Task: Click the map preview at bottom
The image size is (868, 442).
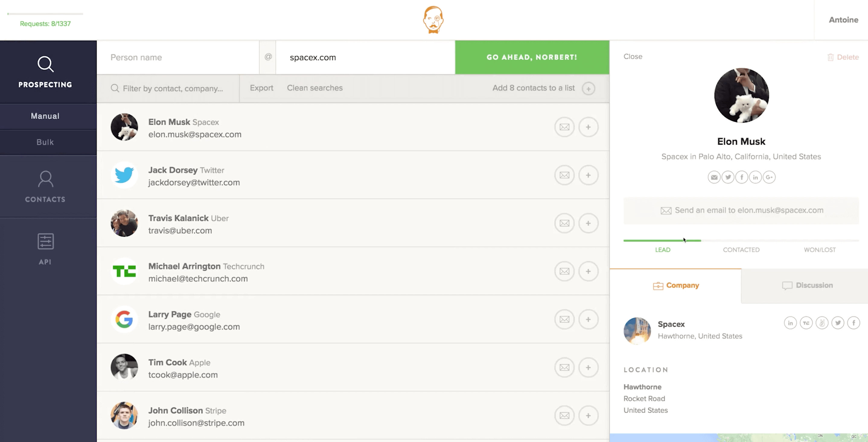Action: click(x=739, y=437)
